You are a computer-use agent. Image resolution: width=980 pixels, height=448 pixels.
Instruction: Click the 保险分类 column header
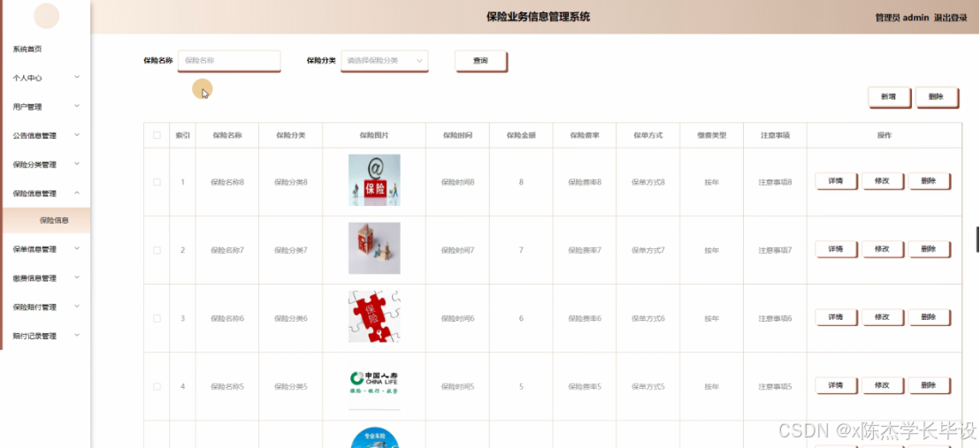coord(291,135)
